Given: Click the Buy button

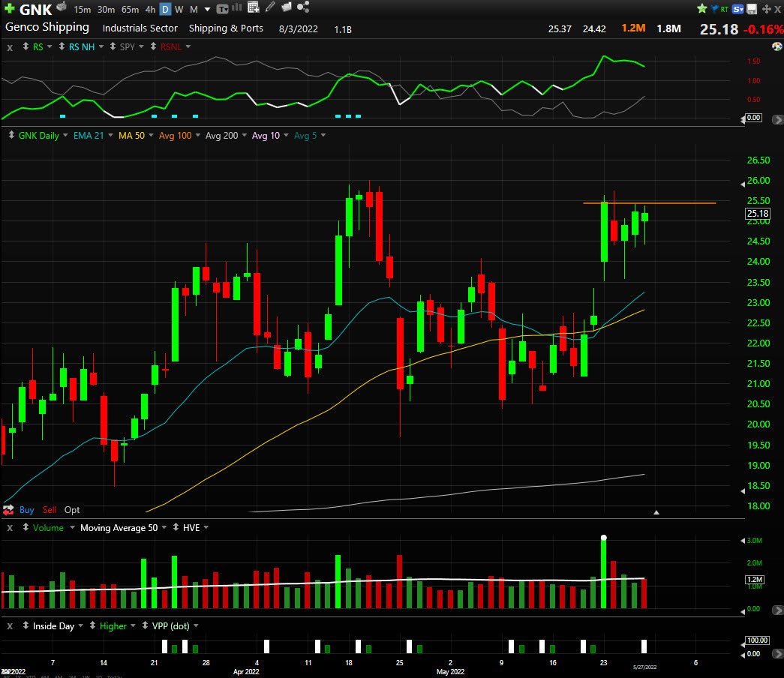Looking at the screenshot, I should 26,510.
